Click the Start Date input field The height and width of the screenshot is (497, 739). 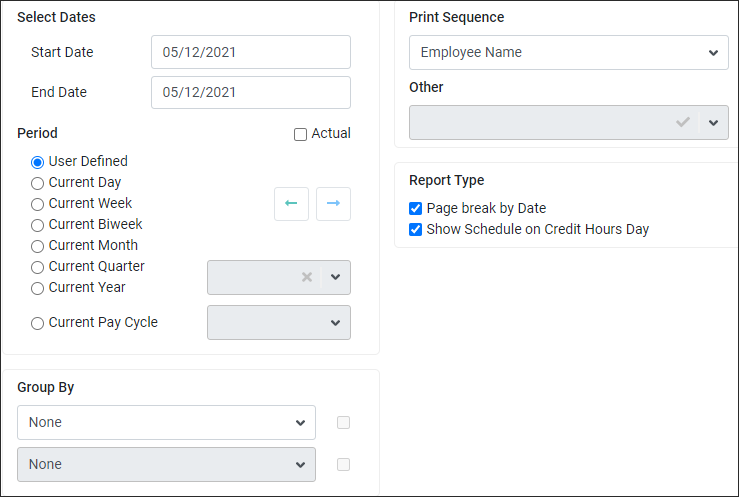click(251, 52)
